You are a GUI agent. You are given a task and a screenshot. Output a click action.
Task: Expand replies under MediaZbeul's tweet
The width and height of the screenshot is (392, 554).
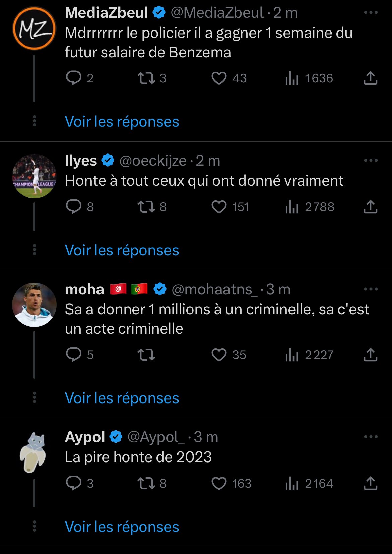click(122, 122)
